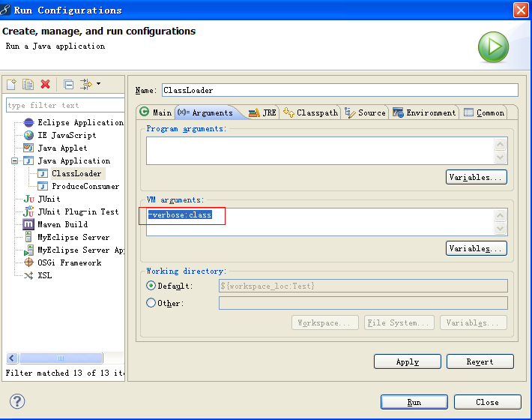Click the tree's horizontal scrollbar thumb
The height and width of the screenshot is (420, 532).
coord(61,358)
